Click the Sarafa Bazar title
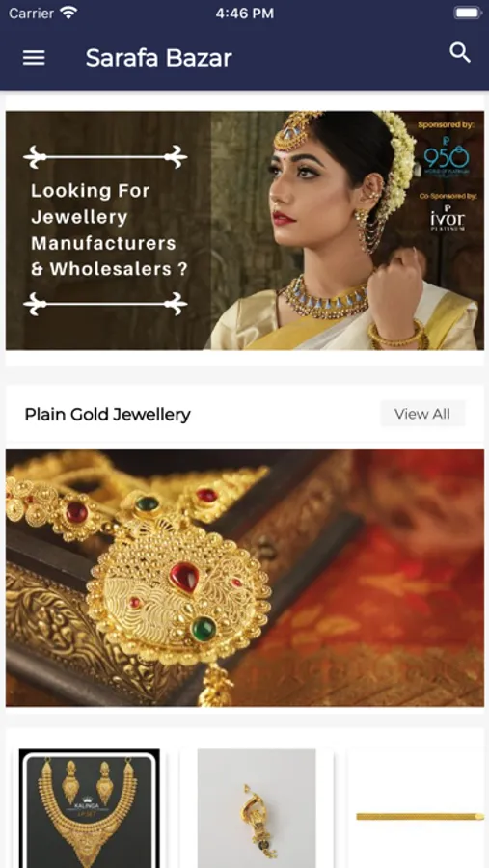The image size is (489, 868). click(x=158, y=58)
